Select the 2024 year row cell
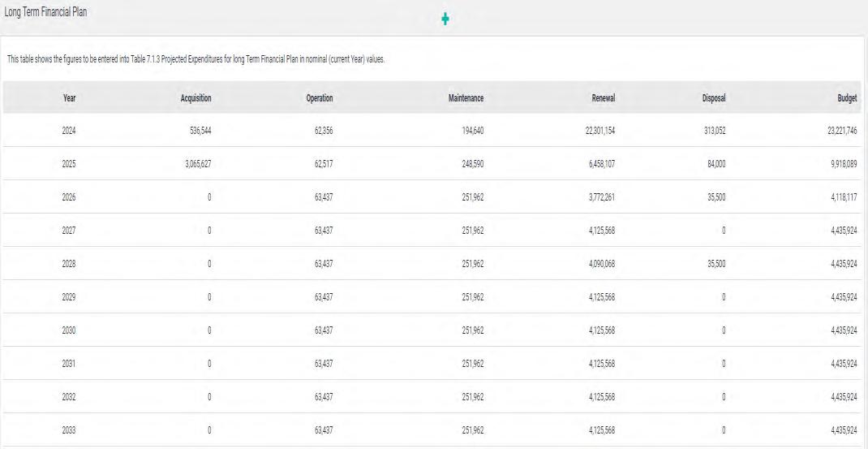 (x=69, y=131)
